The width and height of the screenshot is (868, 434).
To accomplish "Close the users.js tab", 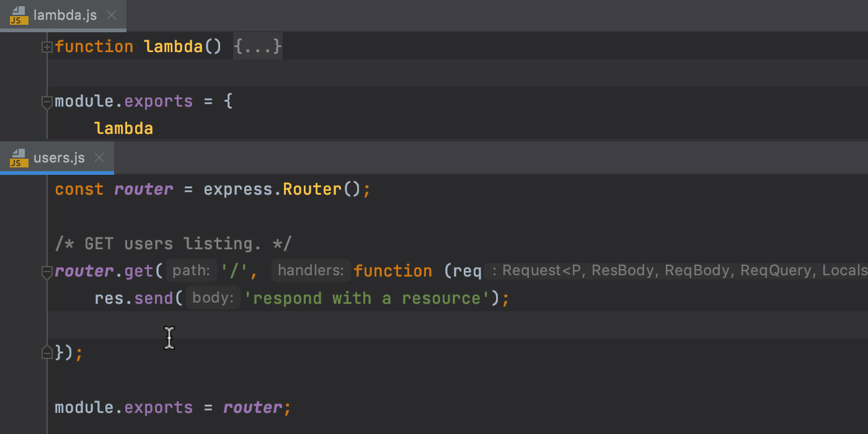I will pos(99,157).
